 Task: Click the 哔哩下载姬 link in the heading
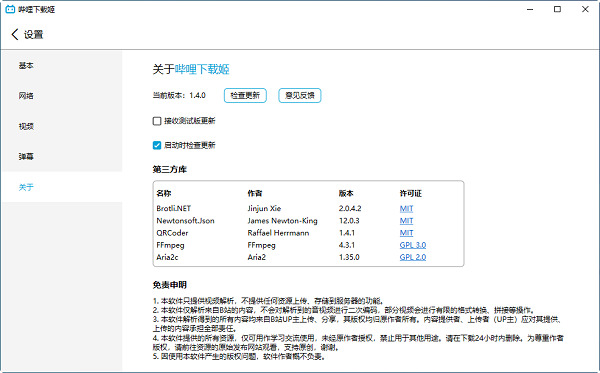pos(202,69)
